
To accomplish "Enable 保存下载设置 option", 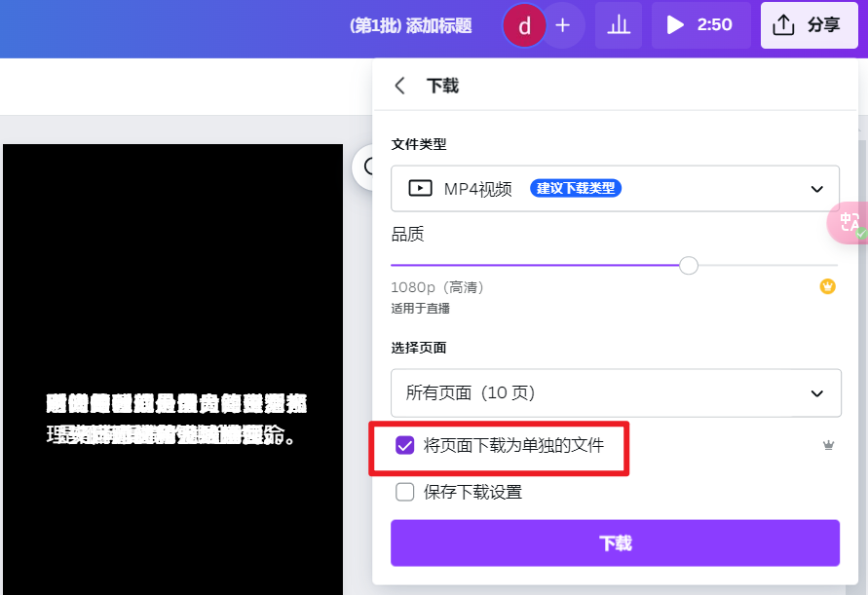I will point(404,492).
